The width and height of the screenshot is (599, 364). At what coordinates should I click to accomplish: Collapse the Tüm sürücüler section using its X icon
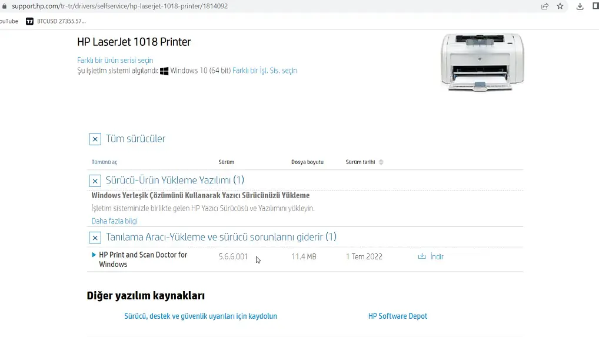[95, 139]
